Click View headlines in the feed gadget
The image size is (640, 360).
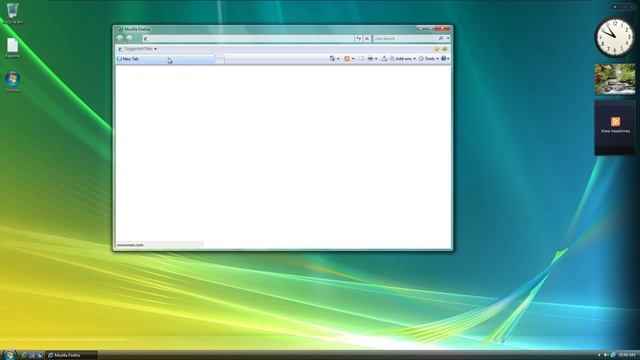615,131
